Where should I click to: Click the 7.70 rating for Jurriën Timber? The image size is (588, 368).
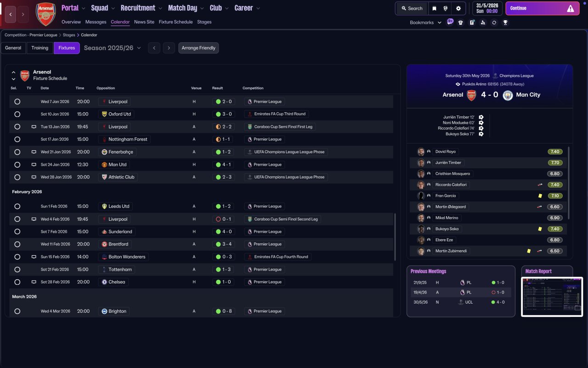coord(555,162)
